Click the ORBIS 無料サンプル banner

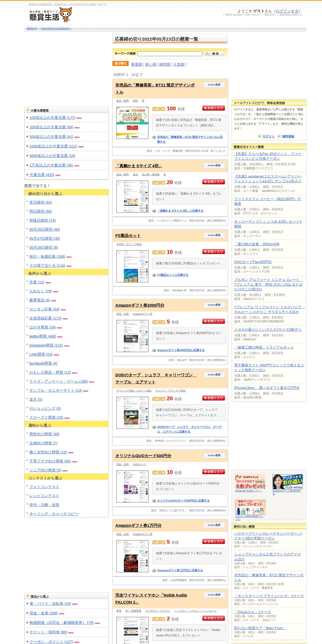[x=250, y=507]
